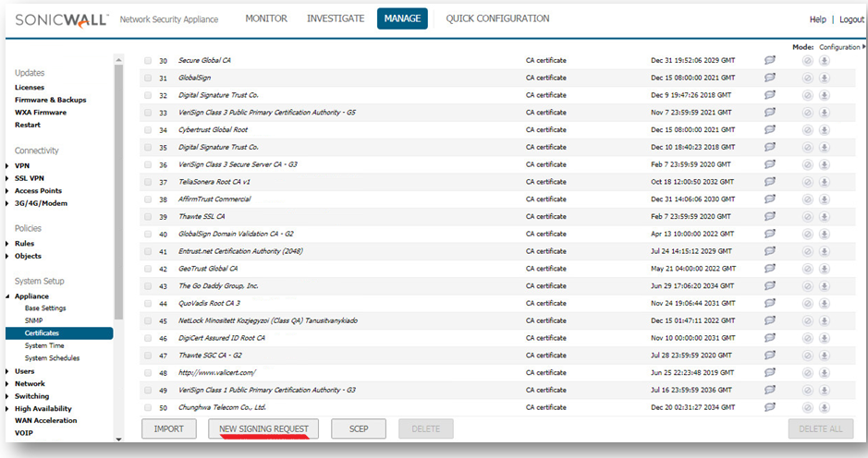Click the details icon for Thawte SSL CA
Screen dimensions: 868x458
(769, 216)
